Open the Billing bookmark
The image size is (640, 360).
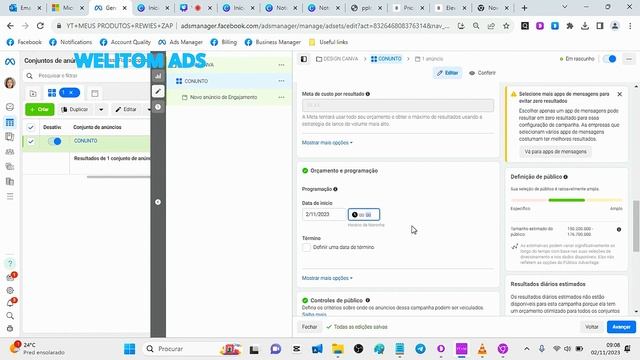224,42
